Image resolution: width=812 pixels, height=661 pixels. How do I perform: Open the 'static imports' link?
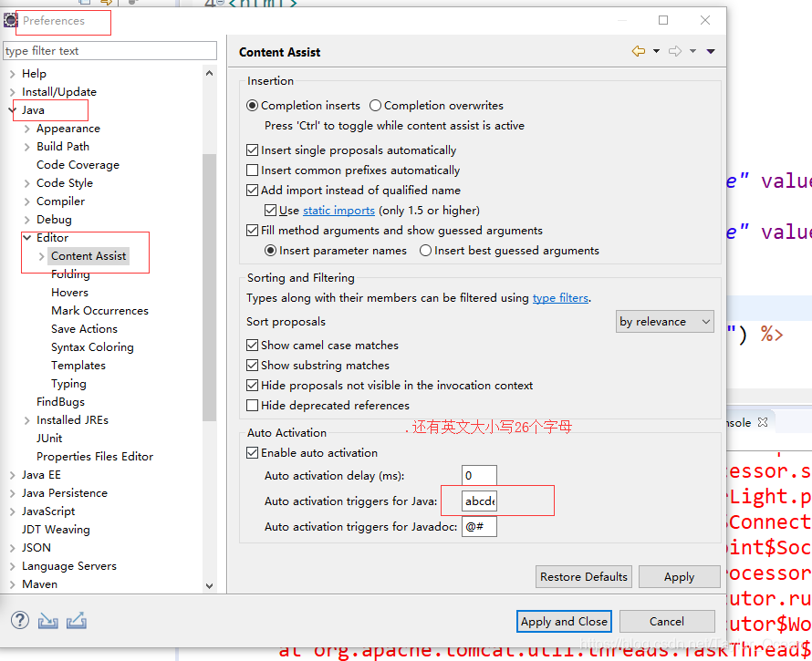338,210
